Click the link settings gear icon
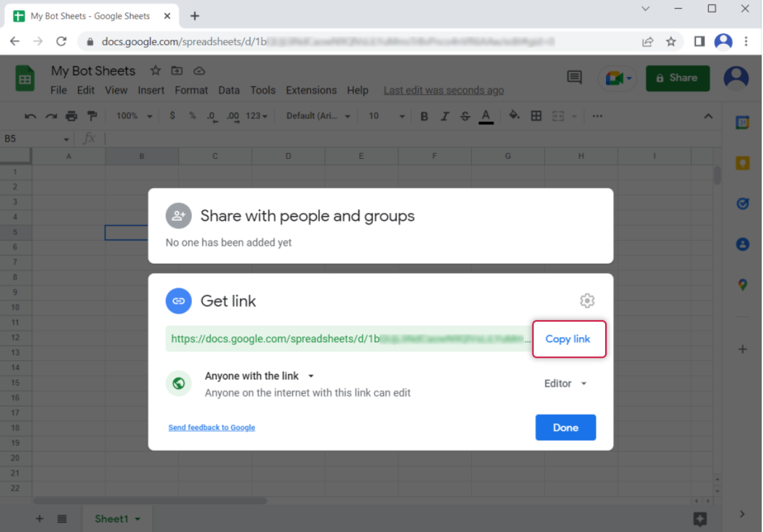The image size is (763, 532). coord(587,300)
